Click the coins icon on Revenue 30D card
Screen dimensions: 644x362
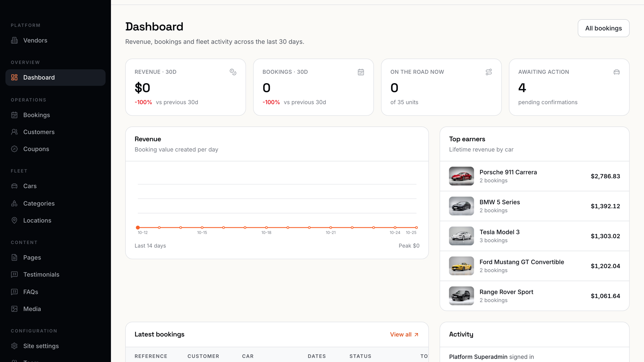[x=233, y=72]
